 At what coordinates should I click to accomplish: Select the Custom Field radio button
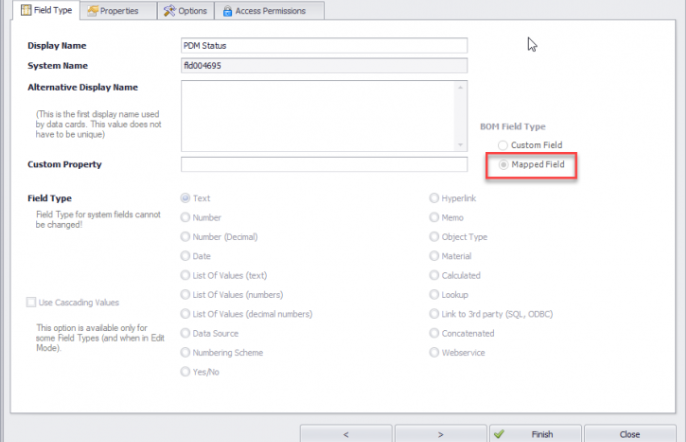(x=503, y=146)
